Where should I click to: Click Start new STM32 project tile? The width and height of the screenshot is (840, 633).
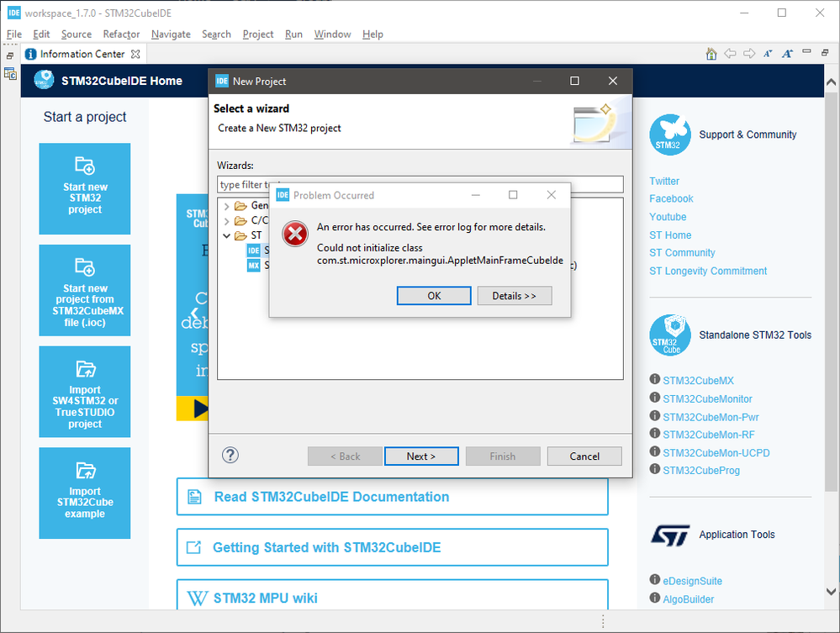(x=85, y=188)
